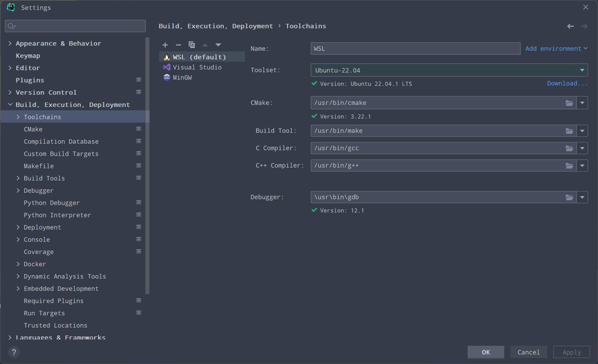This screenshot has height=364, width=598.
Task: Click project-level icon beside Plugins
Action: click(x=139, y=80)
